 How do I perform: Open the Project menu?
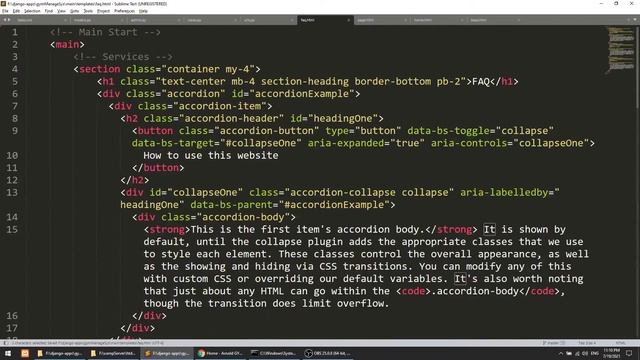point(103,11)
